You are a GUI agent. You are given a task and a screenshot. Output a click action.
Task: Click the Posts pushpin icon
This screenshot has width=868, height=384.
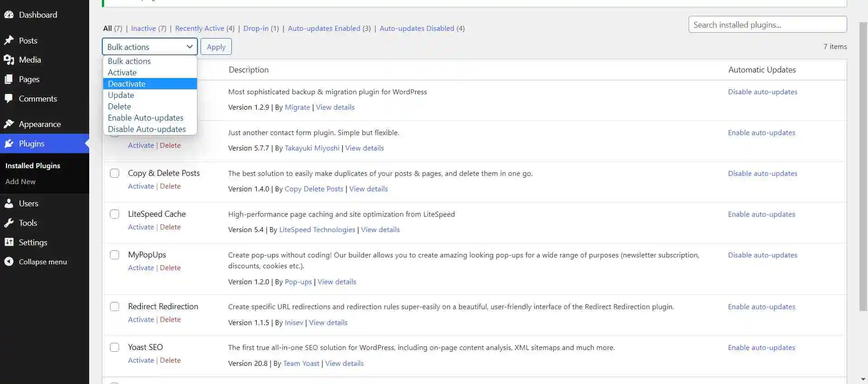pyautogui.click(x=9, y=40)
